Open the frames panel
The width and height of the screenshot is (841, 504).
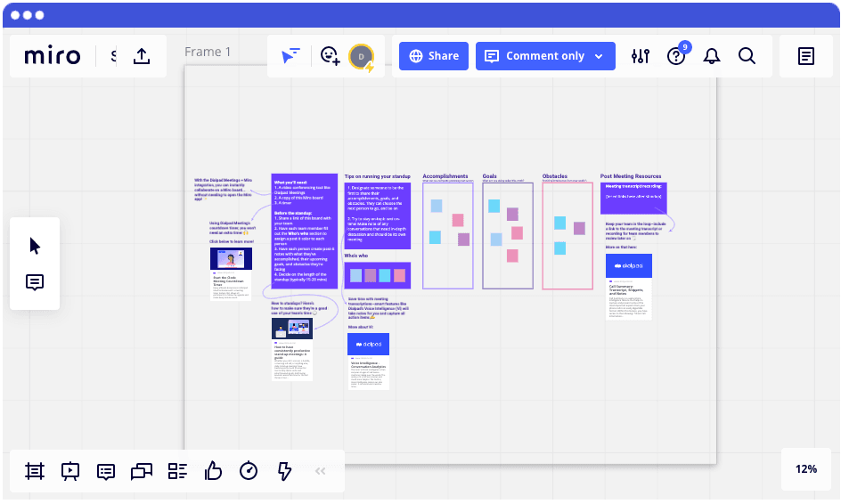click(x=35, y=471)
